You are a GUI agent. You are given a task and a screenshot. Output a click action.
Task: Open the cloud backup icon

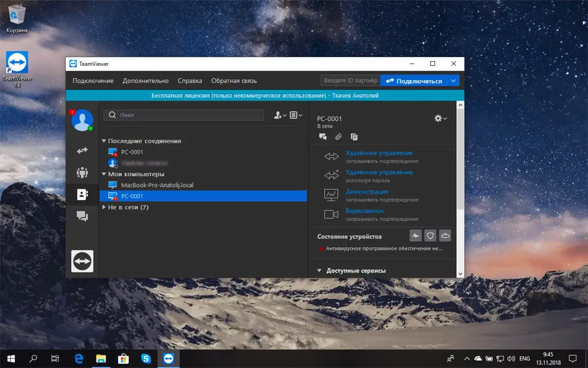click(445, 236)
